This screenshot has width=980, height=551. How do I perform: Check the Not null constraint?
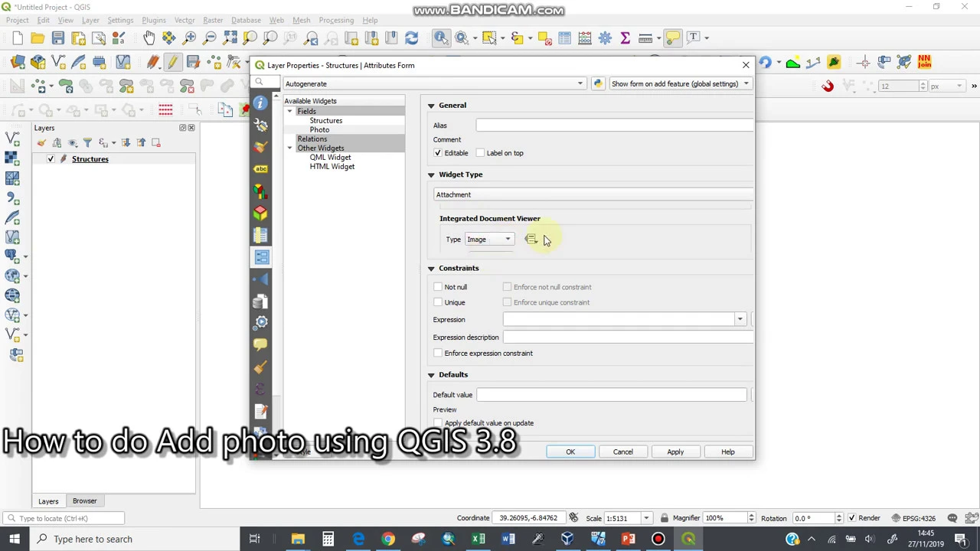tap(438, 287)
